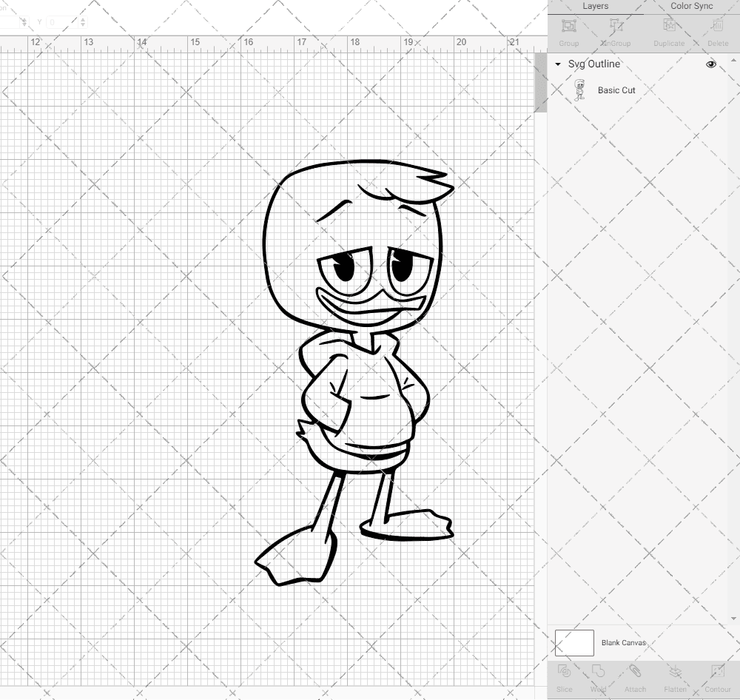Click the Attach paperclip icon
This screenshot has height=700, width=740.
point(635,672)
